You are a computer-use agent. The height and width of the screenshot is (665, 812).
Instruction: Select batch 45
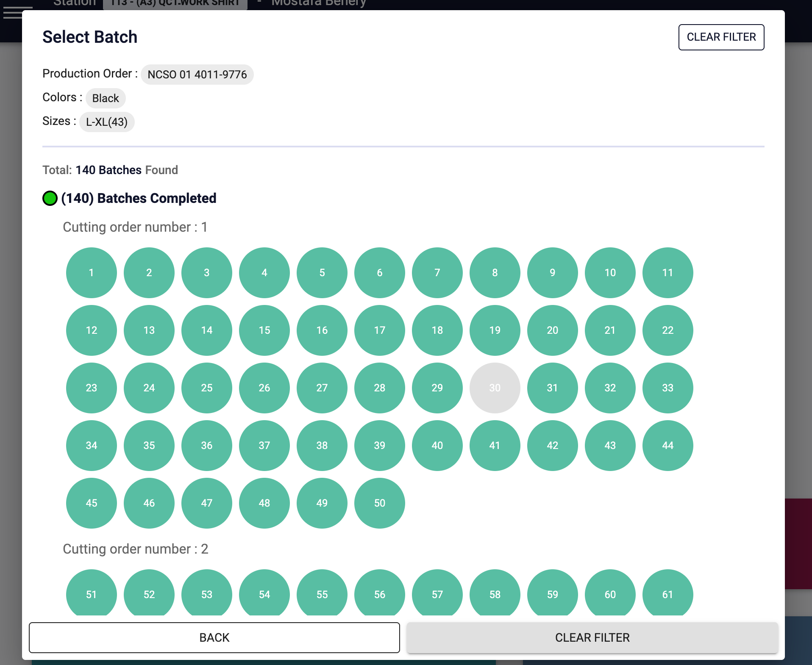92,503
